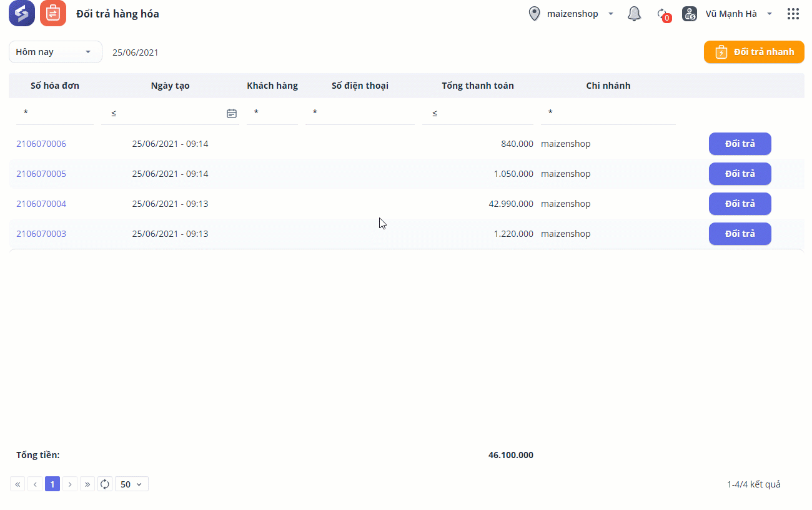Open the apps grid menu
Viewport: 812px width, 510px height.
click(x=793, y=14)
